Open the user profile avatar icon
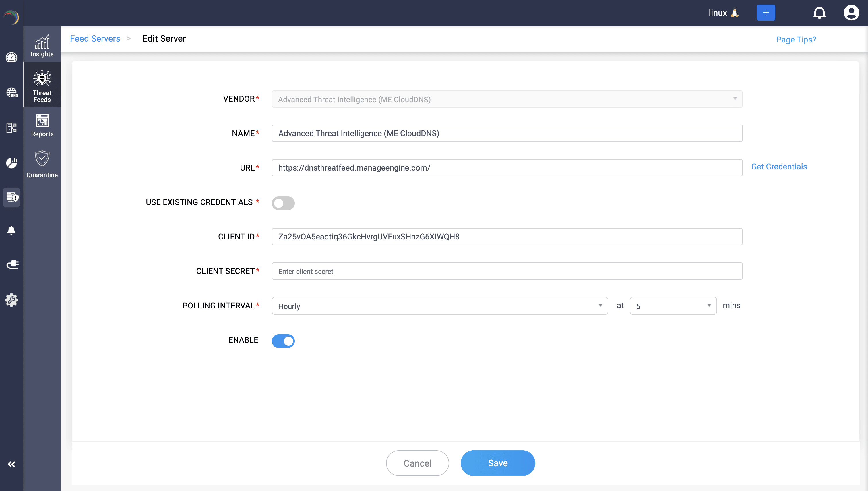Image resolution: width=868 pixels, height=491 pixels. [851, 13]
